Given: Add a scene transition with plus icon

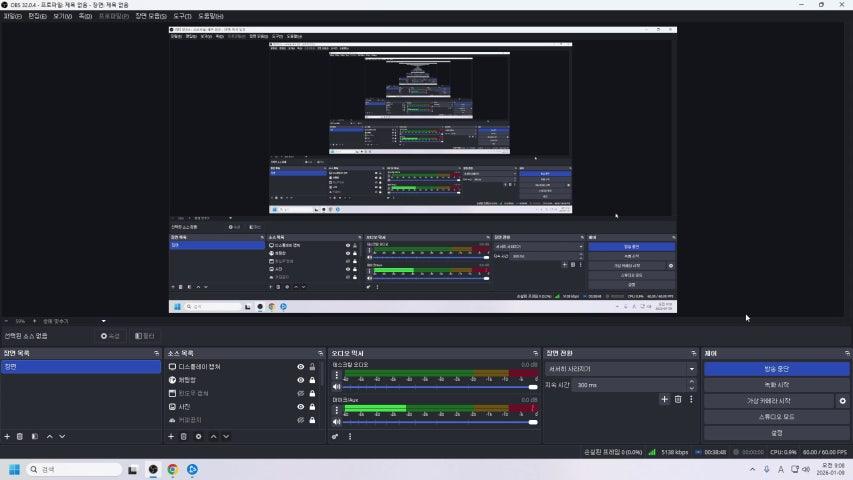Looking at the screenshot, I should tap(664, 399).
